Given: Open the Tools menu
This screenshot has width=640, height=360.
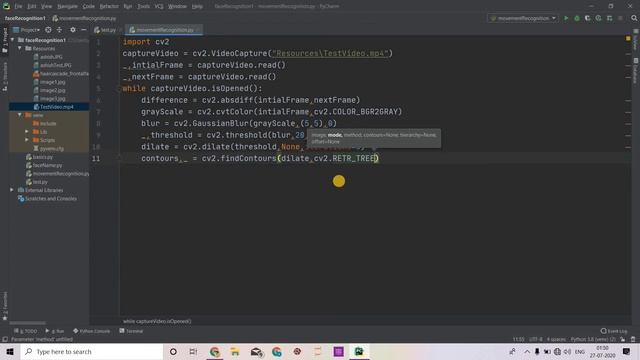Looking at the screenshot, I should (143, 7).
